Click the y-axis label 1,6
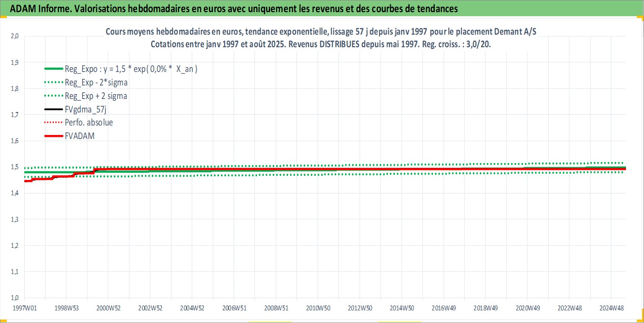This screenshot has height=323, width=644. pos(14,141)
